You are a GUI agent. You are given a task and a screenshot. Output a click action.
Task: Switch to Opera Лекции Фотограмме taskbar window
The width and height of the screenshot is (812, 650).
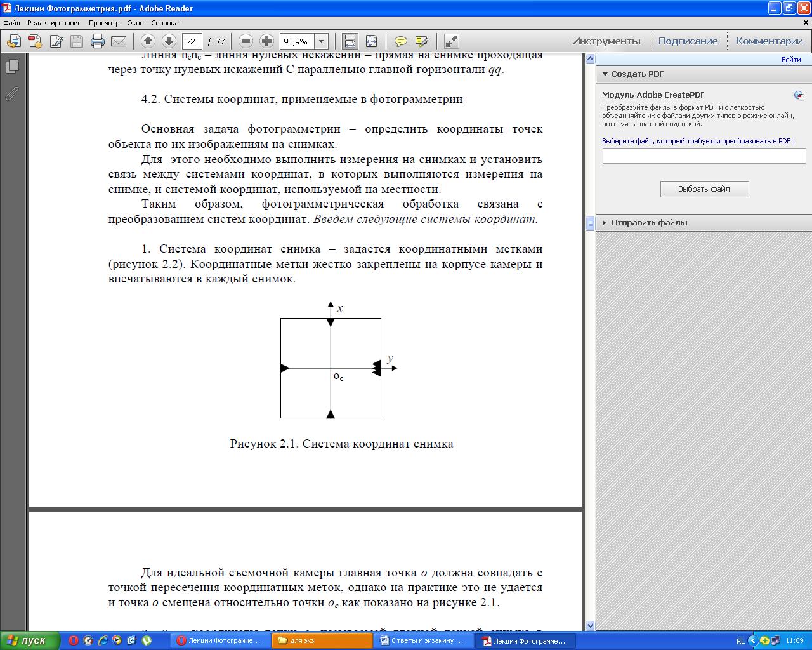[x=219, y=640]
